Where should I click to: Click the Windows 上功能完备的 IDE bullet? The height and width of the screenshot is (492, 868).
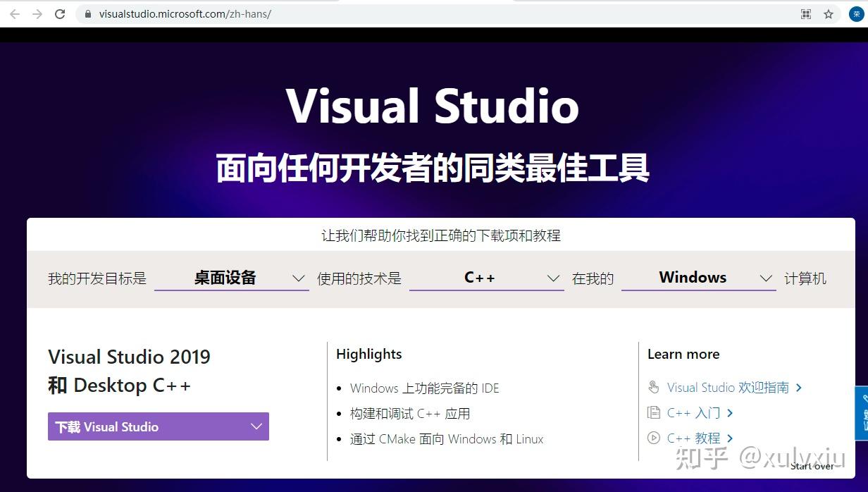tap(425, 388)
